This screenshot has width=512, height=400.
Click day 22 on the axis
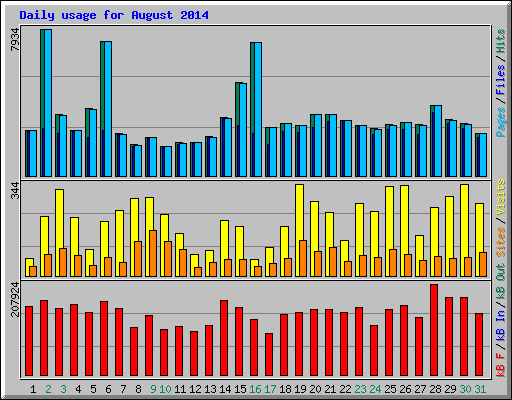click(345, 389)
